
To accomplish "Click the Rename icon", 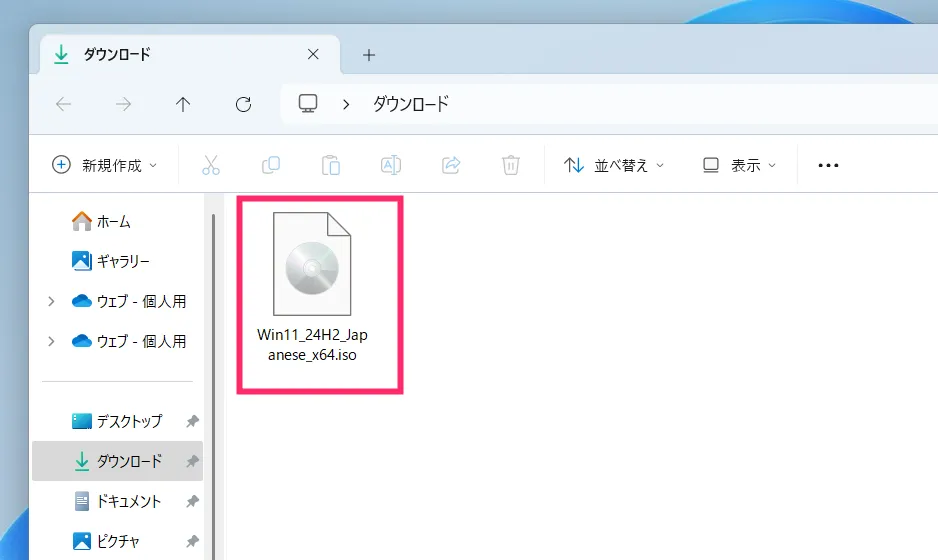I will click(391, 165).
